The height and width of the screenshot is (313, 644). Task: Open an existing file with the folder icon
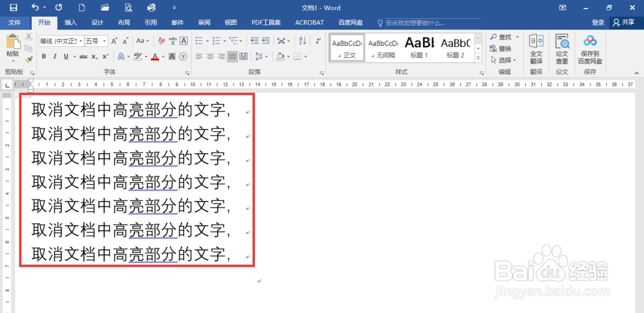(105, 7)
